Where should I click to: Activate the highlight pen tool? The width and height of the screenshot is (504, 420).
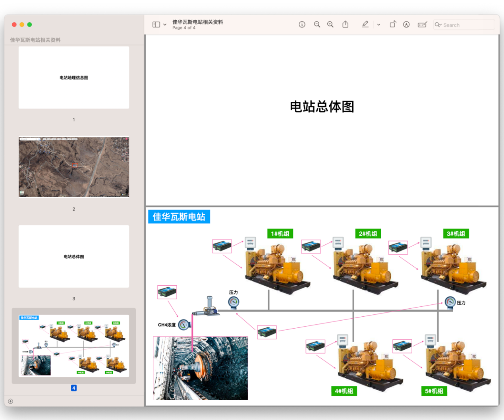click(x=365, y=25)
